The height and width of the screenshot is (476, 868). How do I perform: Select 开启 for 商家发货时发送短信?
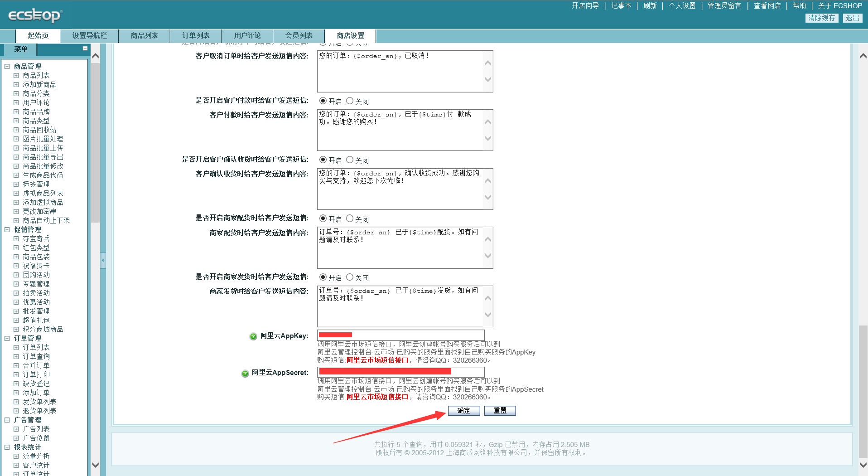pos(323,277)
